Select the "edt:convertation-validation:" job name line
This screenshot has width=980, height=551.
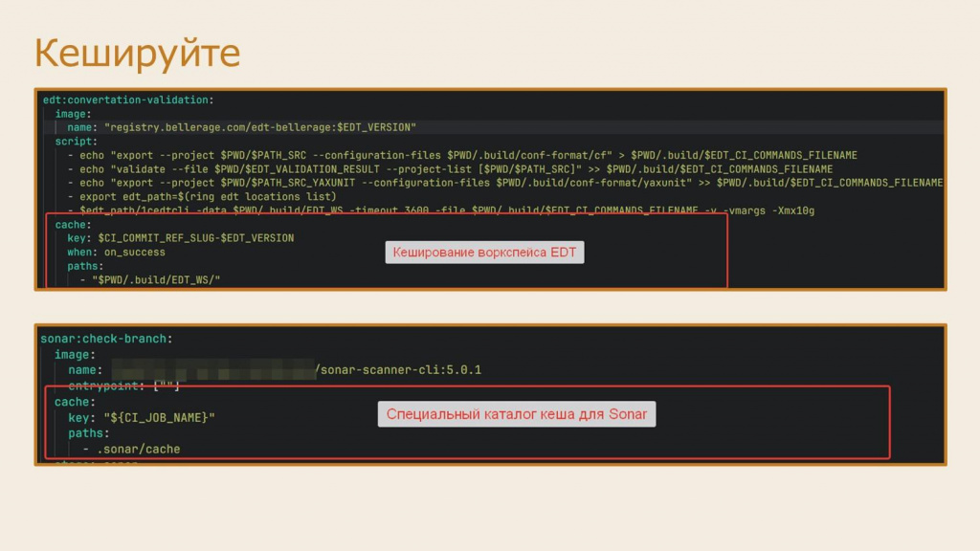pos(128,99)
